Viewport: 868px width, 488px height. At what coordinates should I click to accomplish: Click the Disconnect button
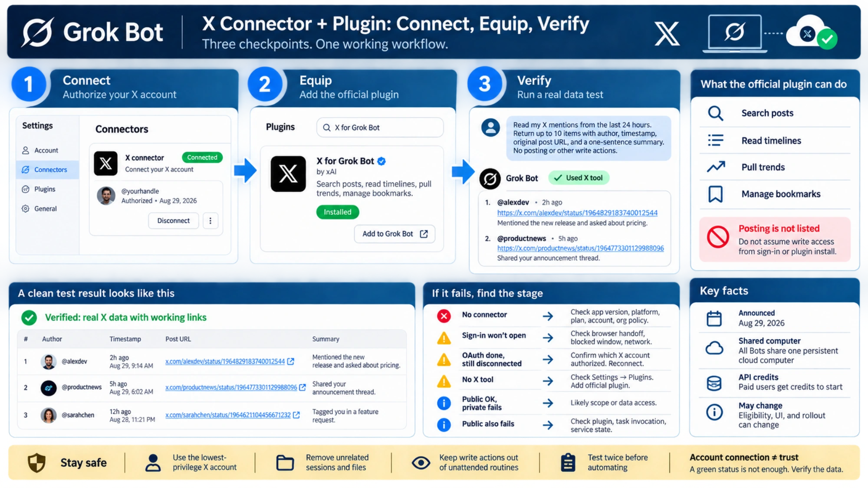tap(173, 220)
